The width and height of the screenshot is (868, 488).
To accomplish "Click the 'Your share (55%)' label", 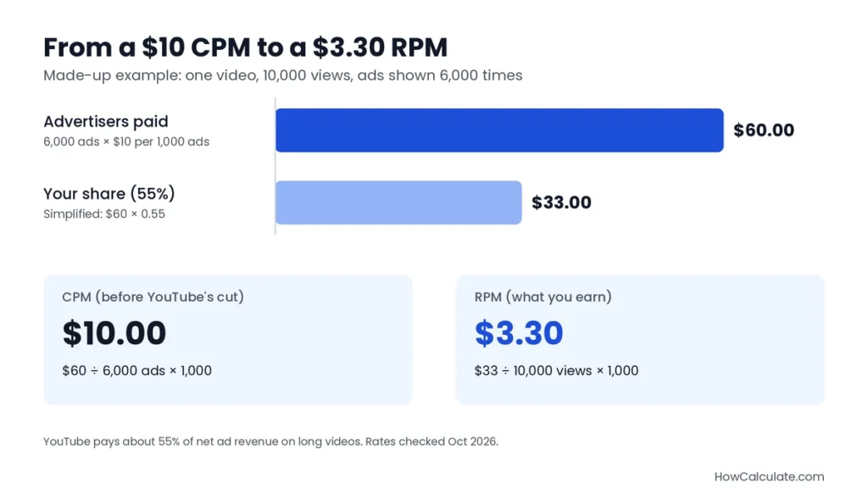I will [109, 194].
